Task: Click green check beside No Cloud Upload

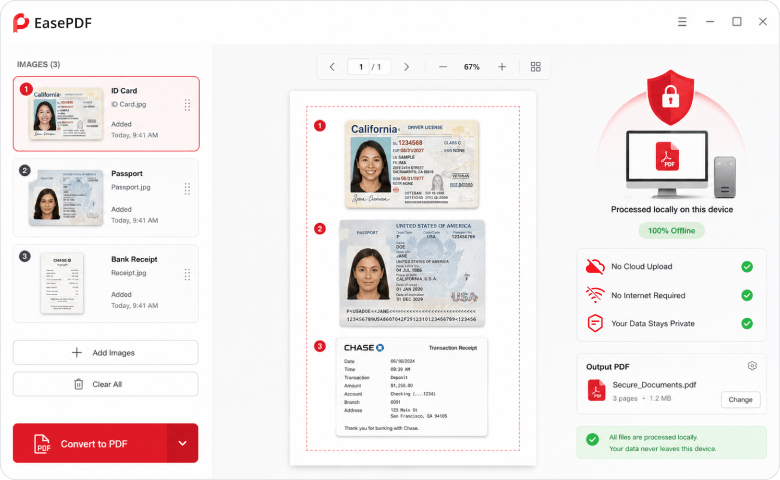Action: (747, 267)
